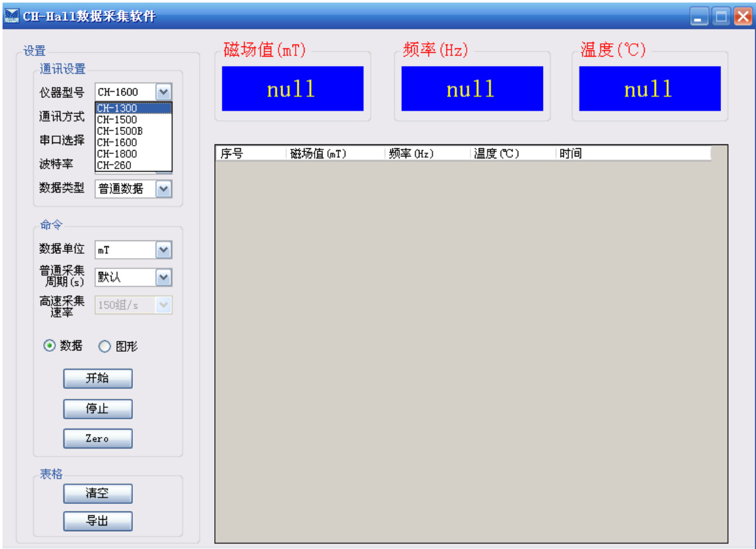Select CH-1600 in the open list
Viewport: 756px width, 549px height.
[134, 142]
